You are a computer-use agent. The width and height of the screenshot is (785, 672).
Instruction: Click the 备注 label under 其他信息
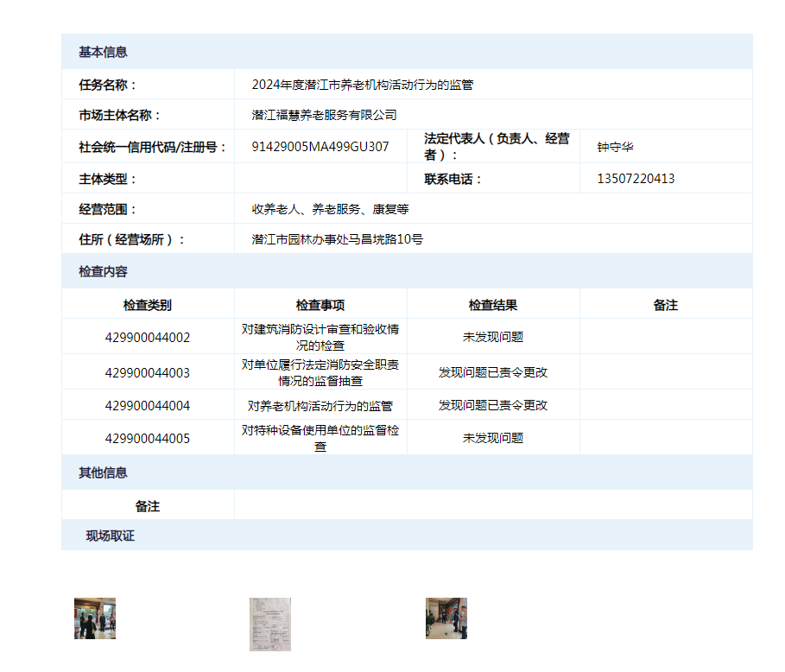(x=148, y=506)
